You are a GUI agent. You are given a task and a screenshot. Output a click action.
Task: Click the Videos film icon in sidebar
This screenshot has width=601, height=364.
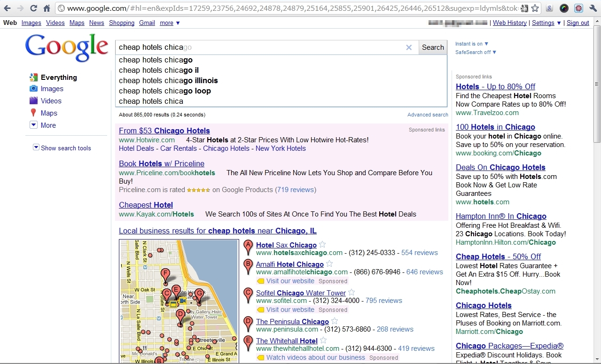[33, 101]
